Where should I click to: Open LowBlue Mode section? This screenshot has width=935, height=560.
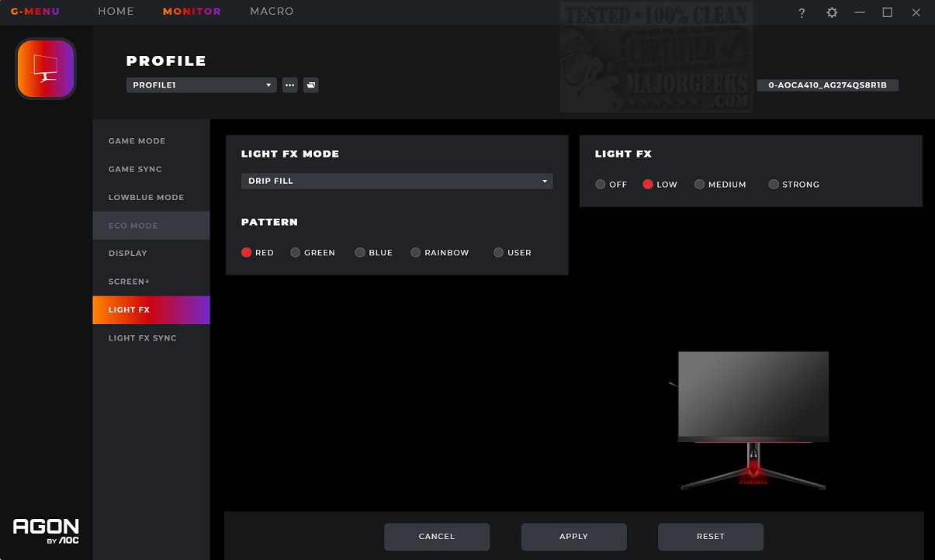tap(151, 197)
